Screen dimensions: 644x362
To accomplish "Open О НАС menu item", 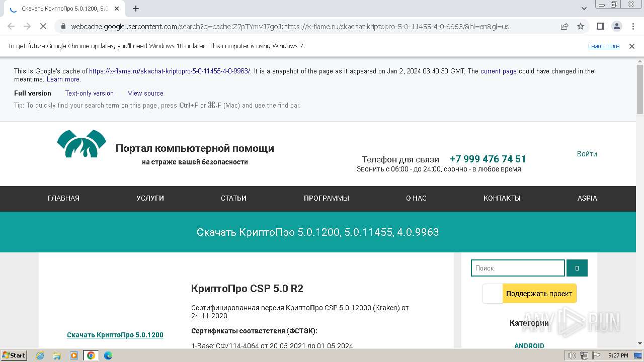I will coord(416,198).
